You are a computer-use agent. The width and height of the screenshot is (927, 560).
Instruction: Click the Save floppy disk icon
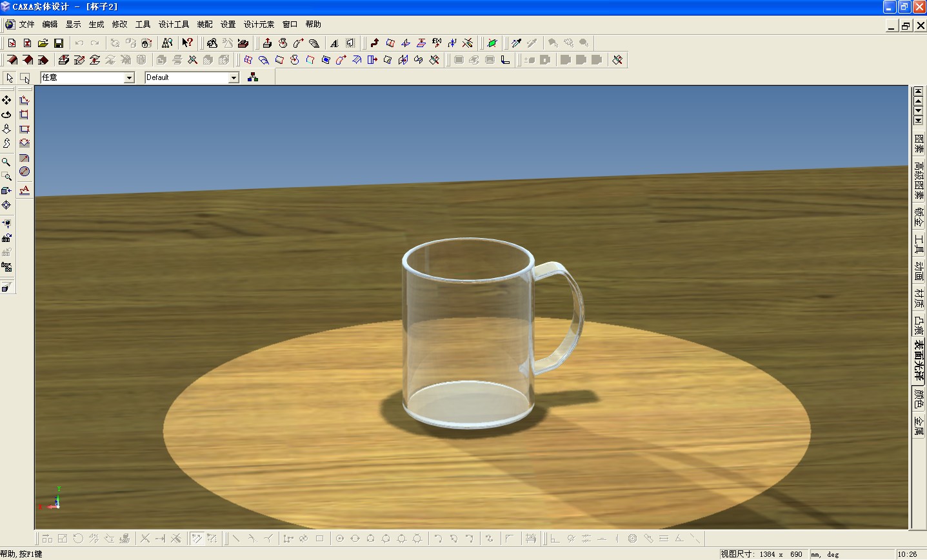coord(58,43)
